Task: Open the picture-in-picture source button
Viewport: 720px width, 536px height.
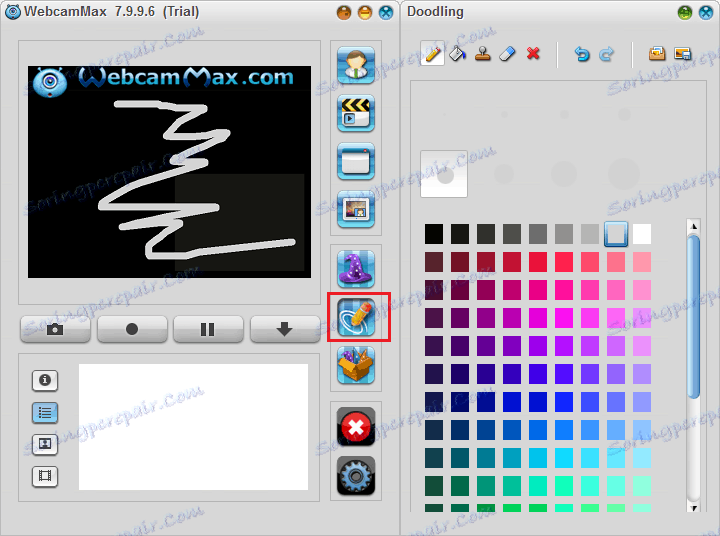Action: click(356, 209)
